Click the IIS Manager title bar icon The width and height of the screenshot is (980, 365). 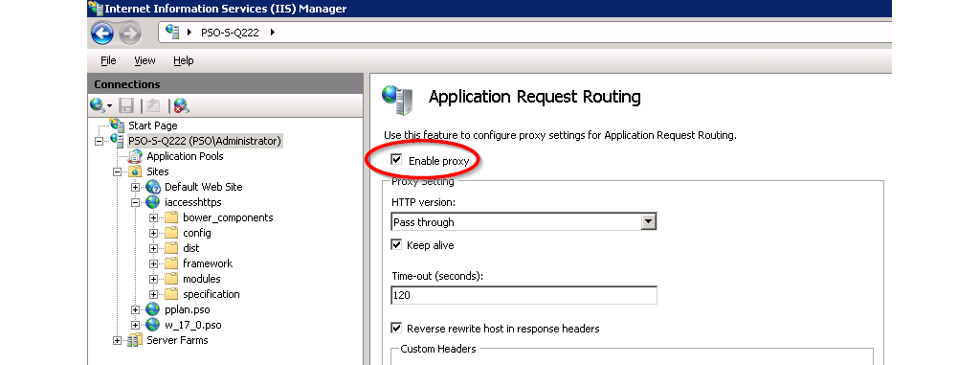pos(96,8)
